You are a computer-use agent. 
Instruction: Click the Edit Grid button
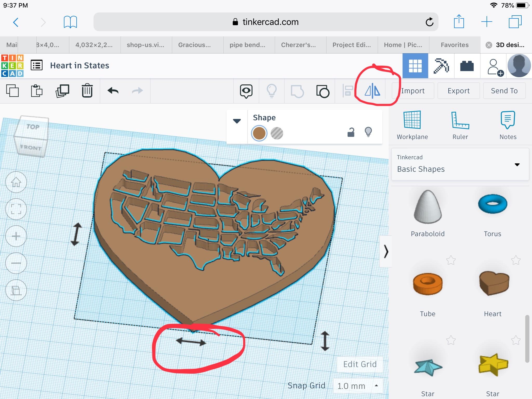click(x=360, y=364)
